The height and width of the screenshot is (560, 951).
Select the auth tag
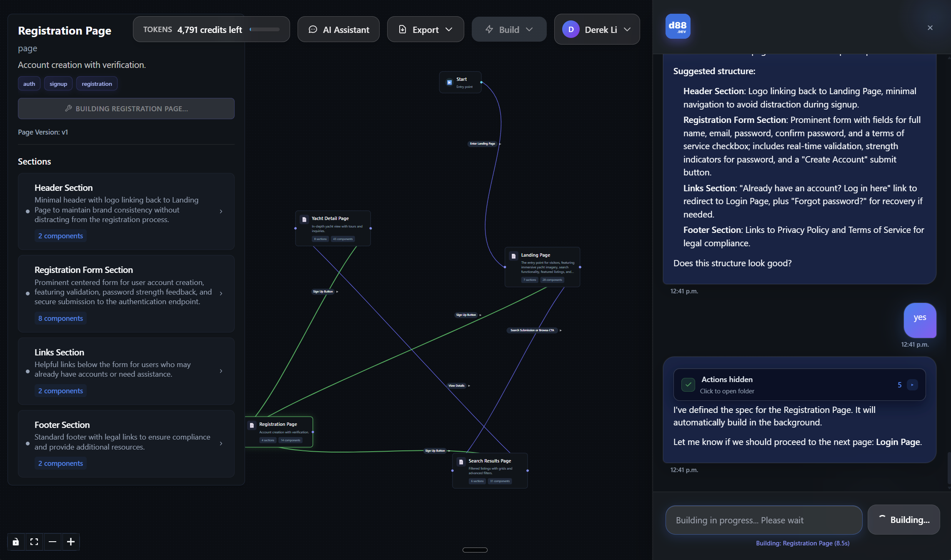click(x=29, y=83)
